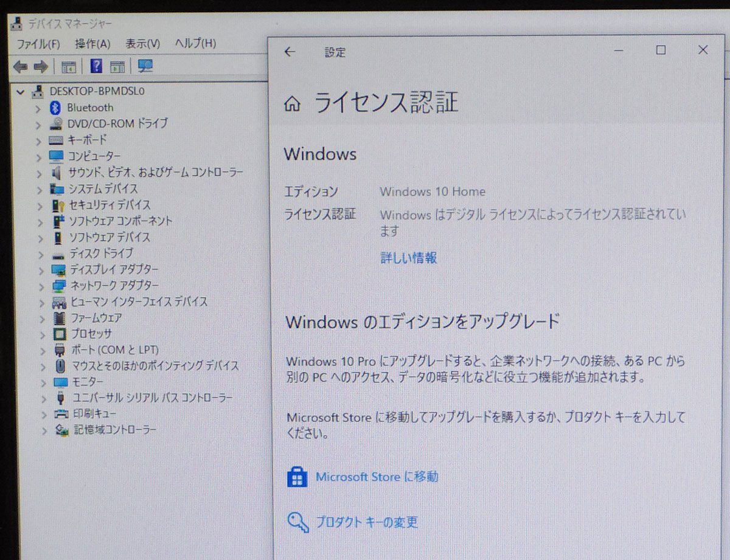Screen dimensions: 730x560
Task: Collapse the DESKTOP-BPMDSL0 root node
Action: 21,92
